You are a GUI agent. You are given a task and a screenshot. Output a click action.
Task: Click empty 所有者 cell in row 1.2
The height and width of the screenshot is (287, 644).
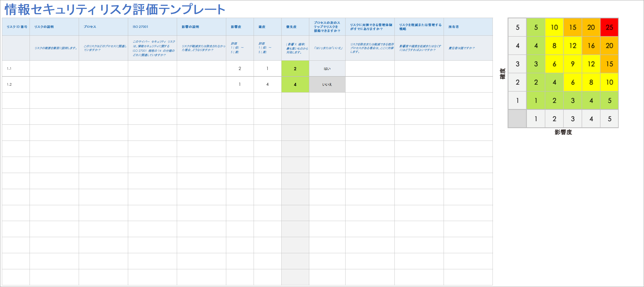coord(468,84)
